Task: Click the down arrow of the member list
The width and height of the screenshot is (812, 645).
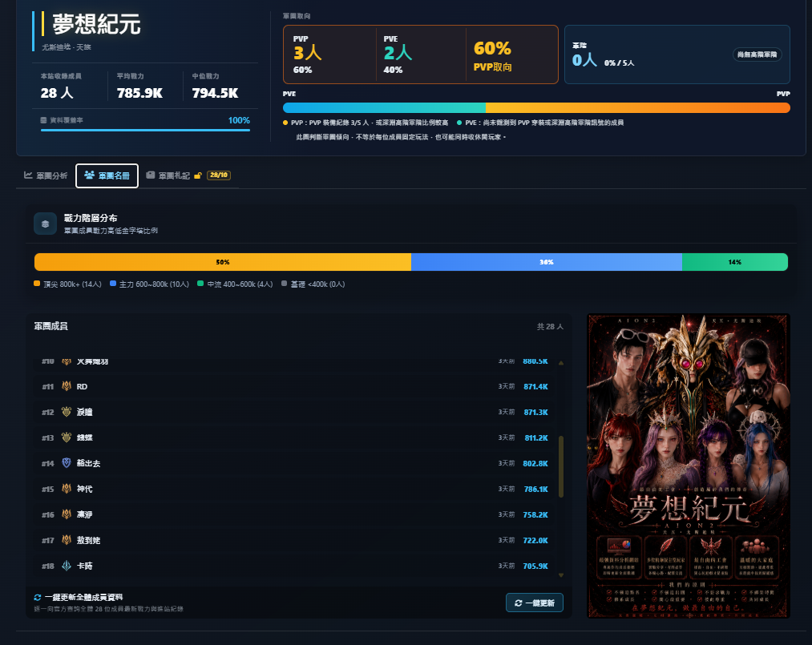Action: point(561,575)
